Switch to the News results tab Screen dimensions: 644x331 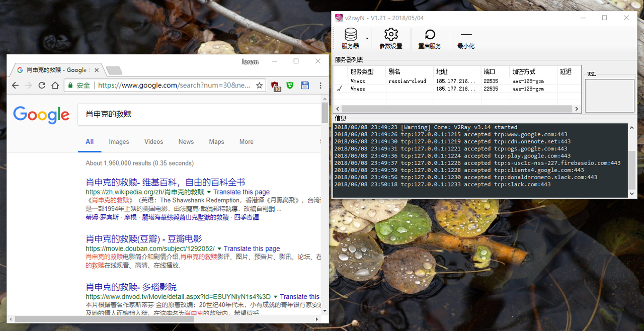(186, 142)
